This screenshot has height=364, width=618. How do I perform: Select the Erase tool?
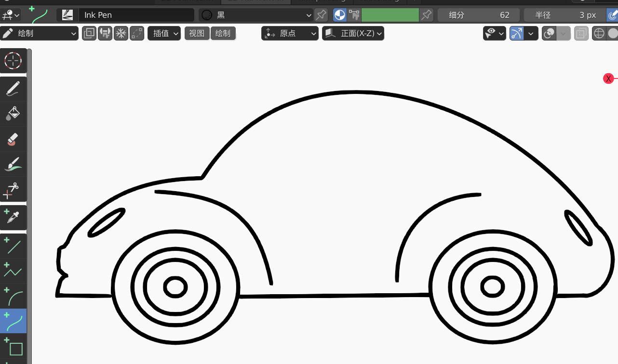[x=13, y=139]
